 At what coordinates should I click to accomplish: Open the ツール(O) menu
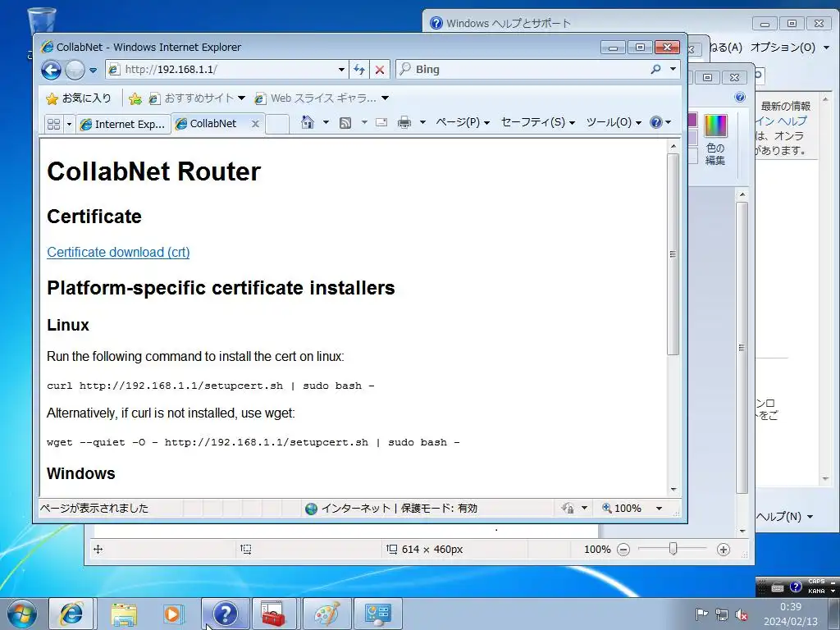click(x=614, y=123)
